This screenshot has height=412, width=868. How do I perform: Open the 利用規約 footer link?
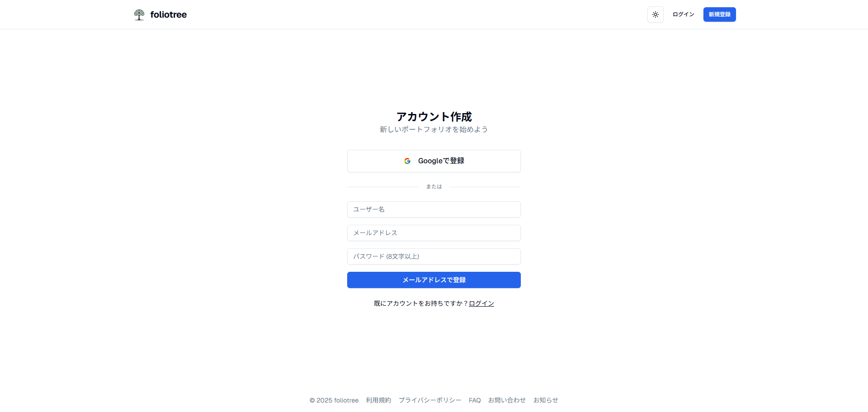click(x=378, y=400)
